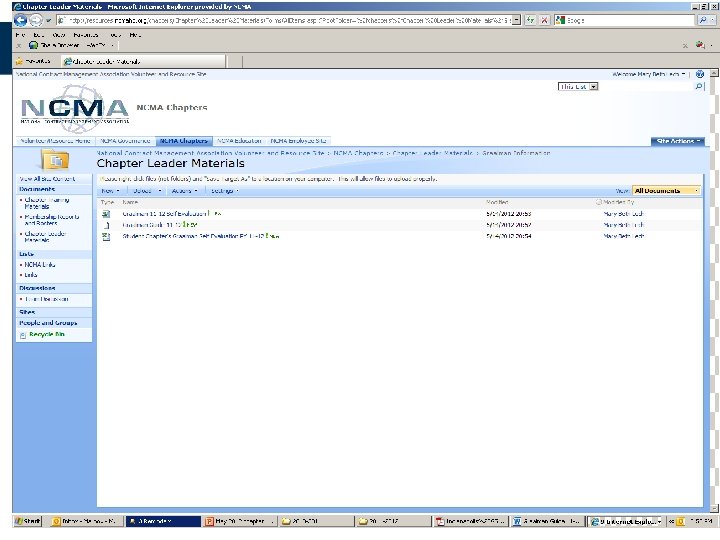Click the Chapter Leader Materials breadcrumb link
Viewport: 720px width, 540px height.
click(433, 153)
